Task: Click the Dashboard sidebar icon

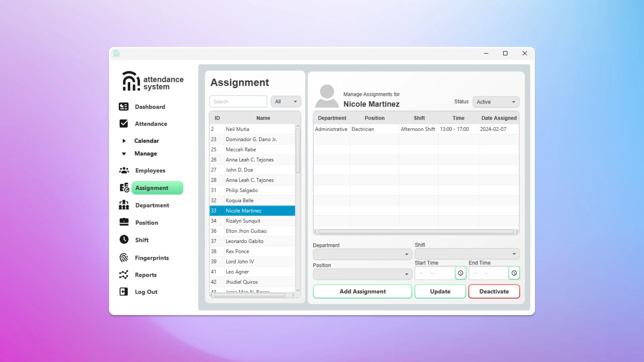Action: 124,107
